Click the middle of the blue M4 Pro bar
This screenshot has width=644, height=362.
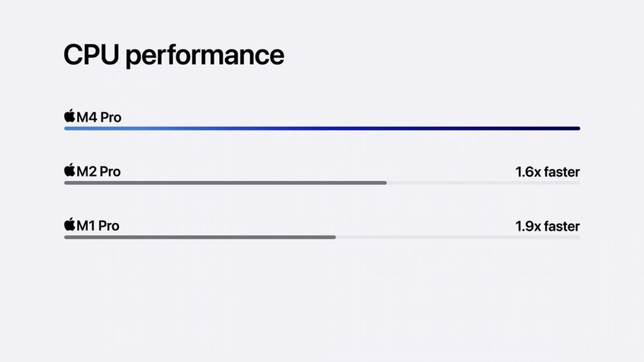tap(322, 128)
